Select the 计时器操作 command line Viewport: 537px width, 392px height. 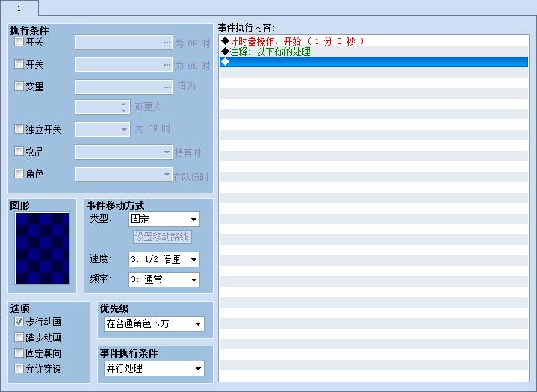coord(373,41)
